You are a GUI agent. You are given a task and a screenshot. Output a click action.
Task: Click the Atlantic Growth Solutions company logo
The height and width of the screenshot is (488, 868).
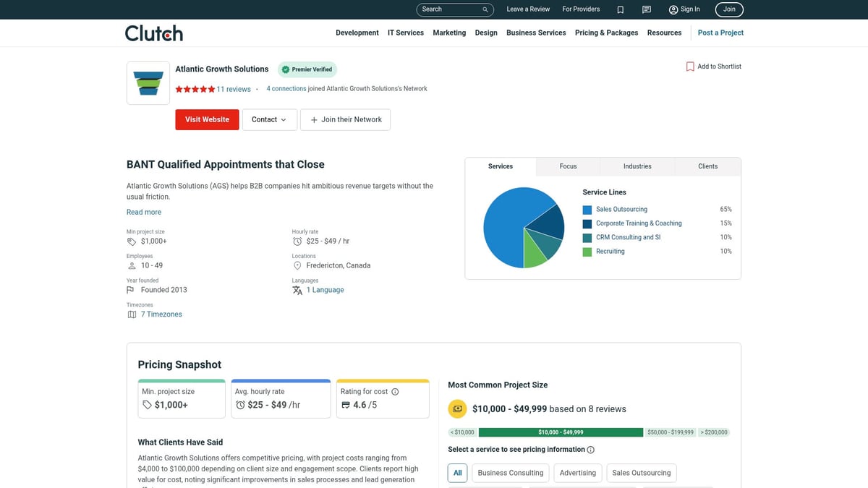[x=148, y=83]
